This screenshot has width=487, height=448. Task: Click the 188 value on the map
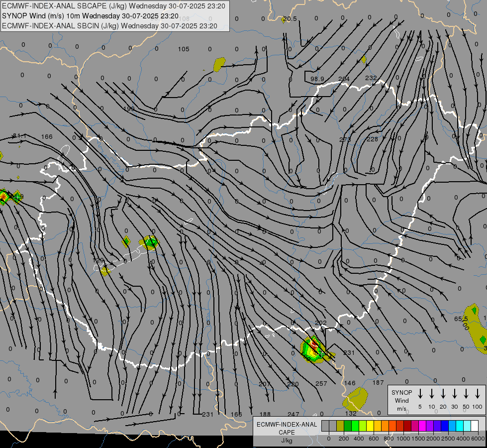[265, 414]
